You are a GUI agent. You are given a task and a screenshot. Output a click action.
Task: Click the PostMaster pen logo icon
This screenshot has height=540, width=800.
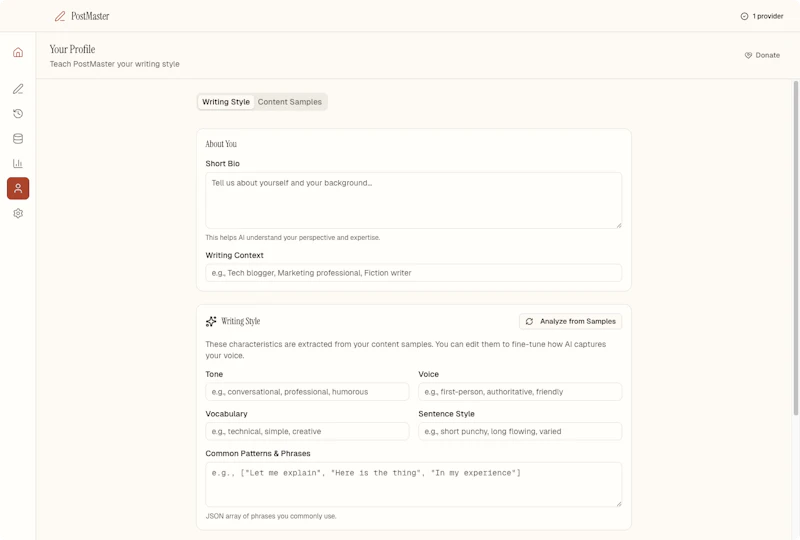60,16
